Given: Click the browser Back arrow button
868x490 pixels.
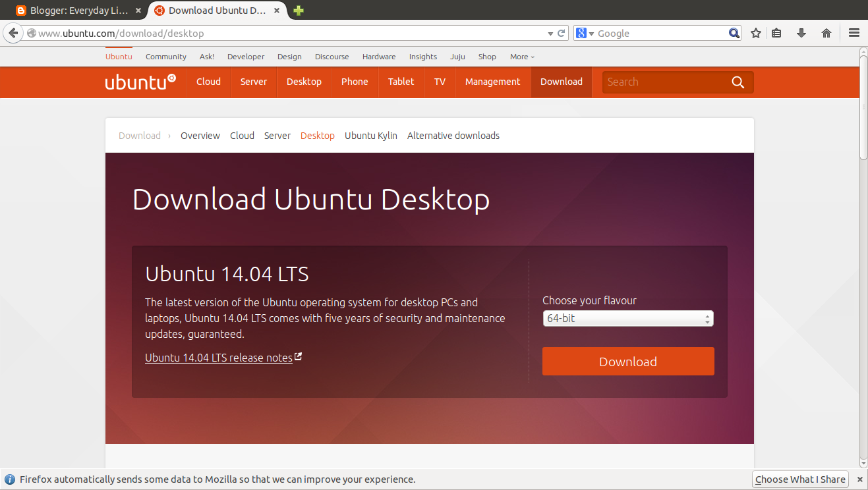Looking at the screenshot, I should (x=13, y=33).
